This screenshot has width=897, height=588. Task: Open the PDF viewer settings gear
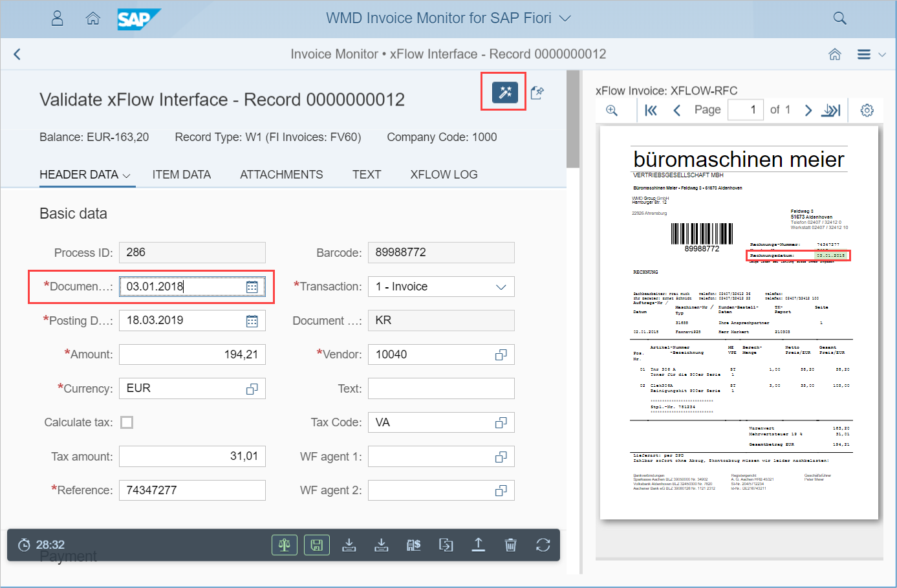[867, 111]
